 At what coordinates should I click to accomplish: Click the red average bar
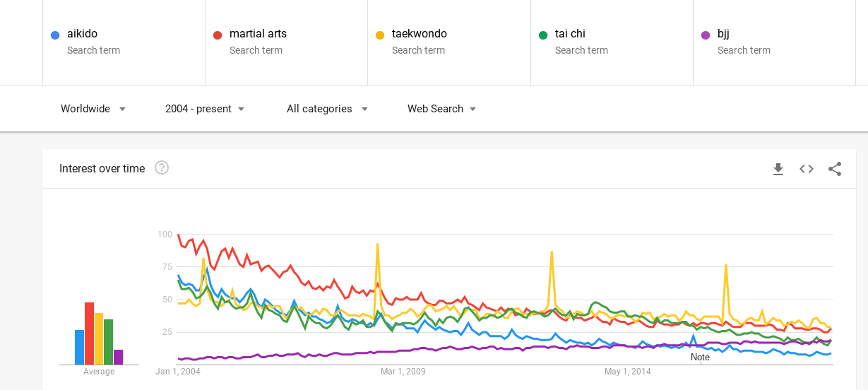90,333
